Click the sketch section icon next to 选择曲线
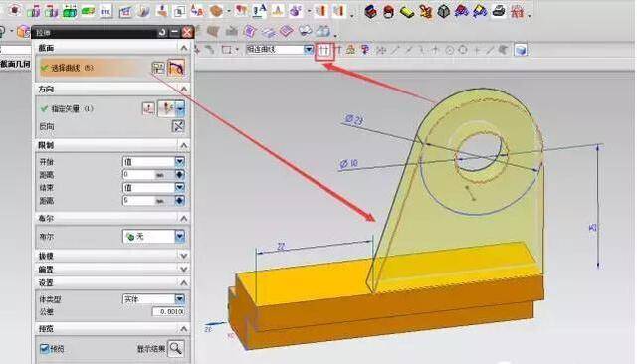The height and width of the screenshot is (364, 637). [158, 68]
